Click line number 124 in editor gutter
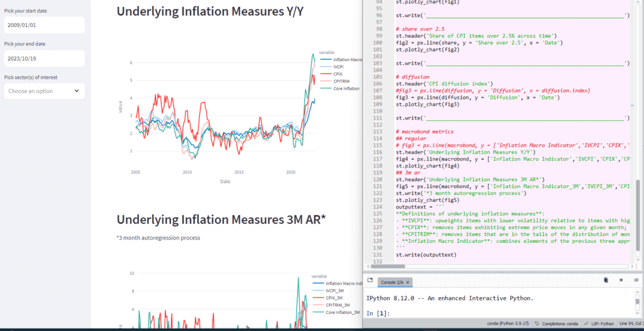644x331 pixels. point(378,207)
